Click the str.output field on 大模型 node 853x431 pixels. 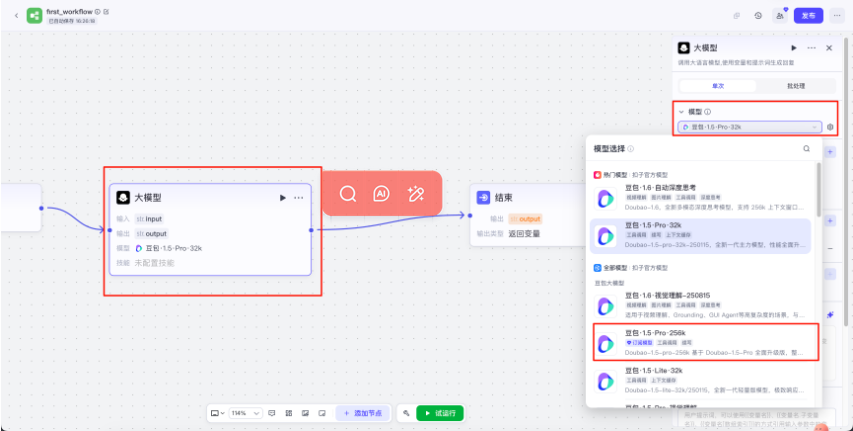pyautogui.click(x=151, y=233)
